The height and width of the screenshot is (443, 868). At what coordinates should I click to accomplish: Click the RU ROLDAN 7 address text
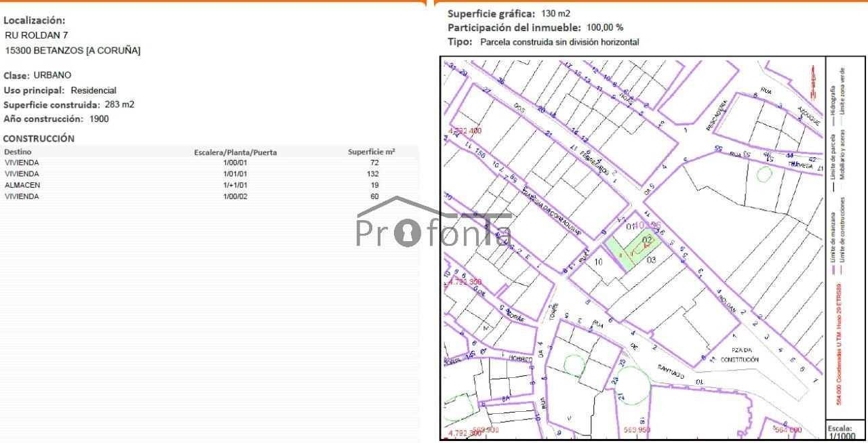coord(37,35)
